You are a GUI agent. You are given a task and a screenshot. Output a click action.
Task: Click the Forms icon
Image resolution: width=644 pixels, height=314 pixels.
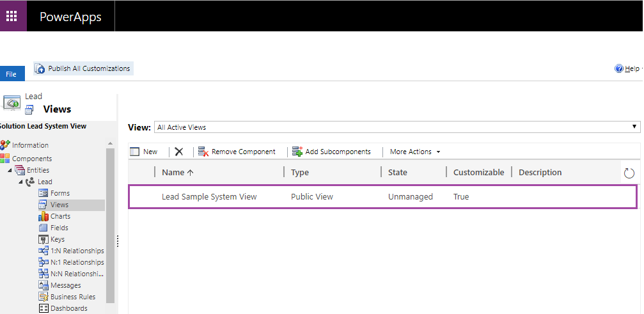coord(43,193)
